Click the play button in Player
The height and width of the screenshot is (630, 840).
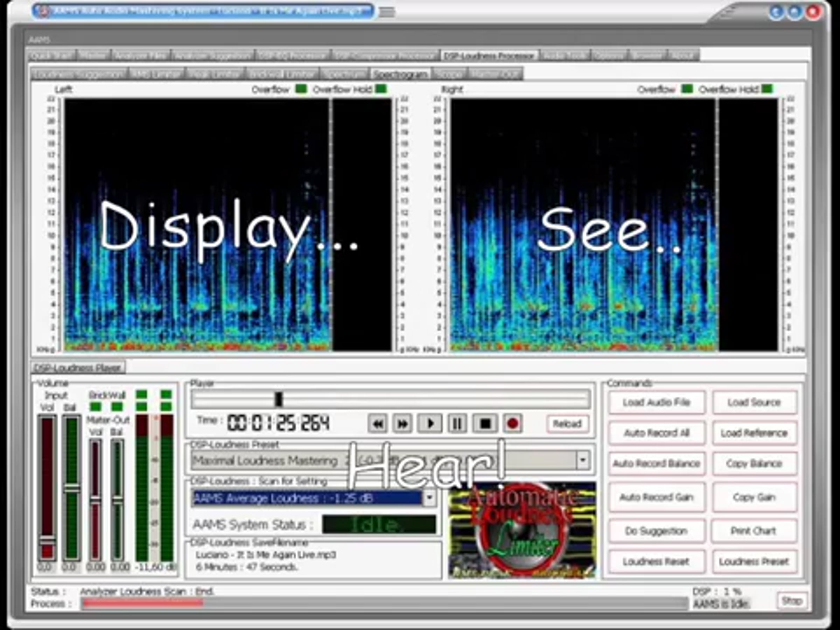[x=430, y=423]
